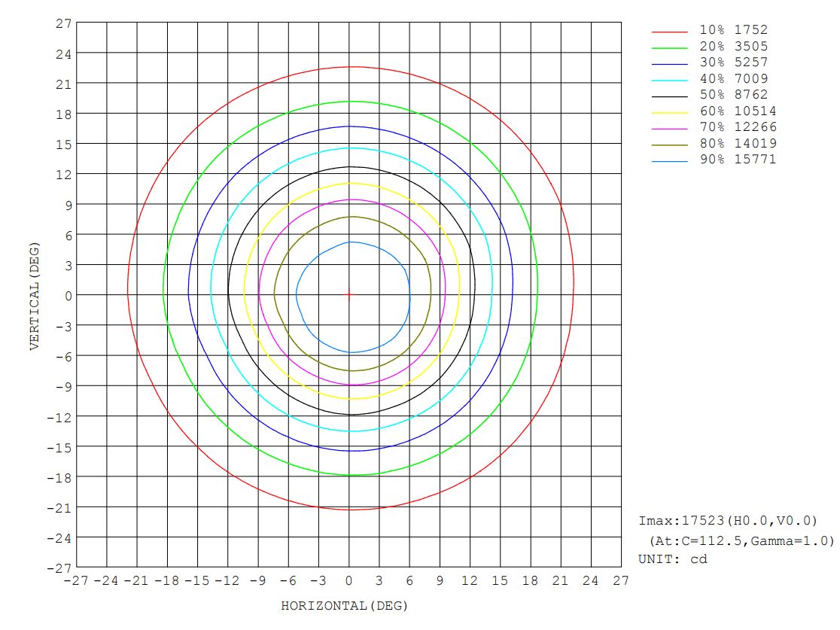Select the 27 tick on vertical axis
Viewport: 840px width, 630px height.
pos(63,23)
